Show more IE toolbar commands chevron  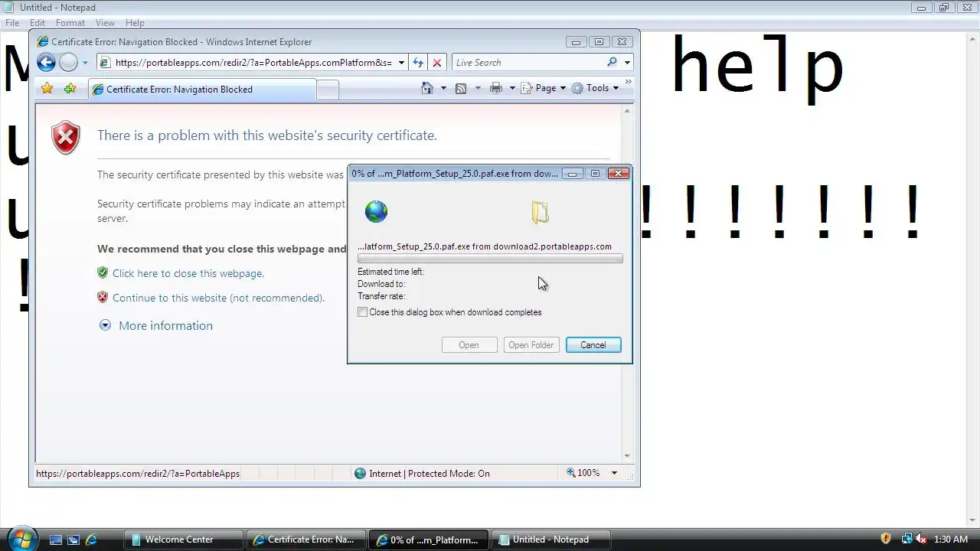(629, 82)
